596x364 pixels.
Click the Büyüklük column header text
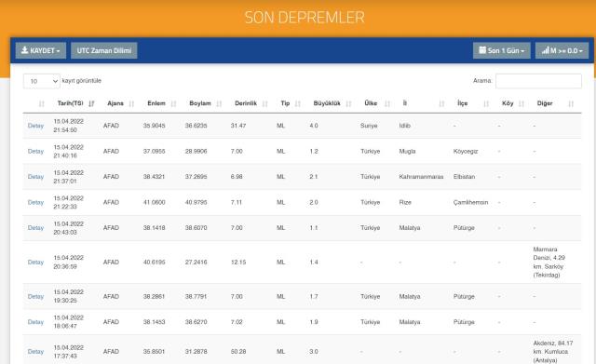327,103
